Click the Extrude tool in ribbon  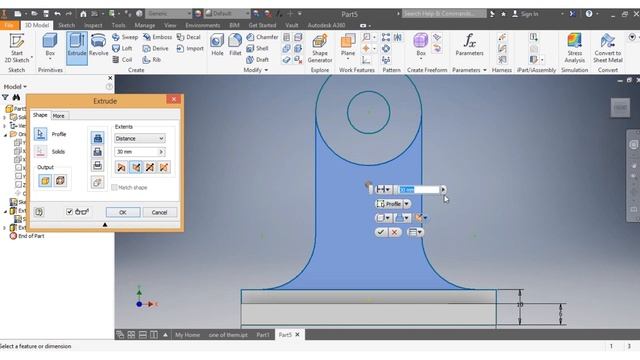[x=77, y=49]
